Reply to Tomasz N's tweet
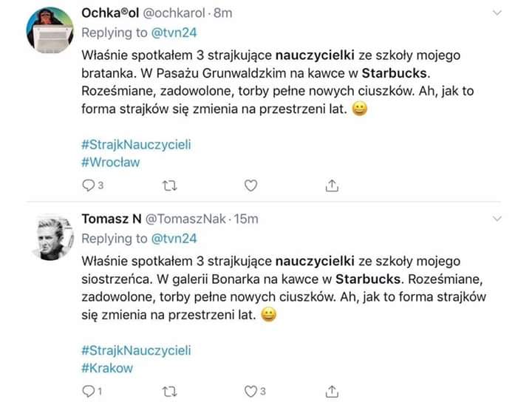The height and width of the screenshot is (402, 532). (x=87, y=390)
